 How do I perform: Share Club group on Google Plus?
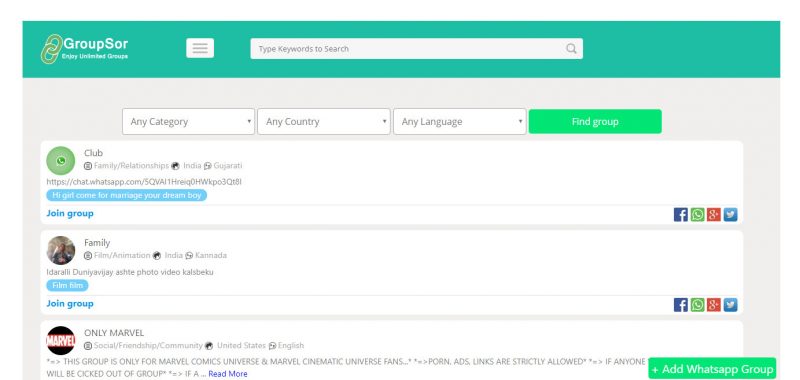pos(714,215)
